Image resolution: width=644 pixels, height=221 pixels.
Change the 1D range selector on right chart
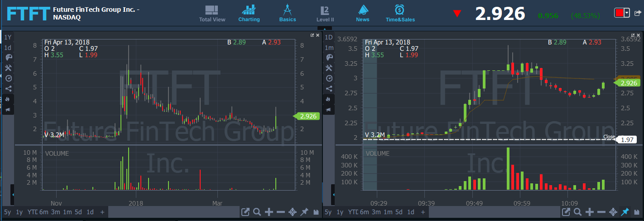[x=329, y=37]
